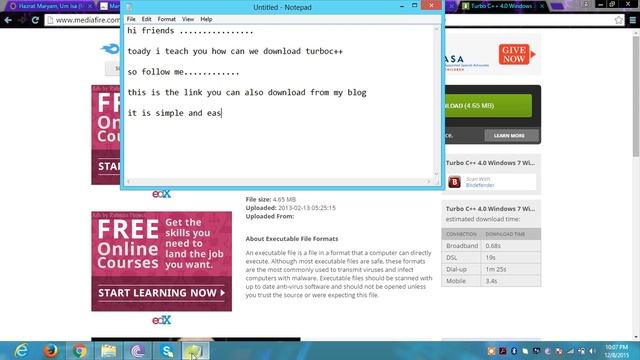Click the green Download (4.65 MB) button
Screen dimensions: 640x360
488,106
